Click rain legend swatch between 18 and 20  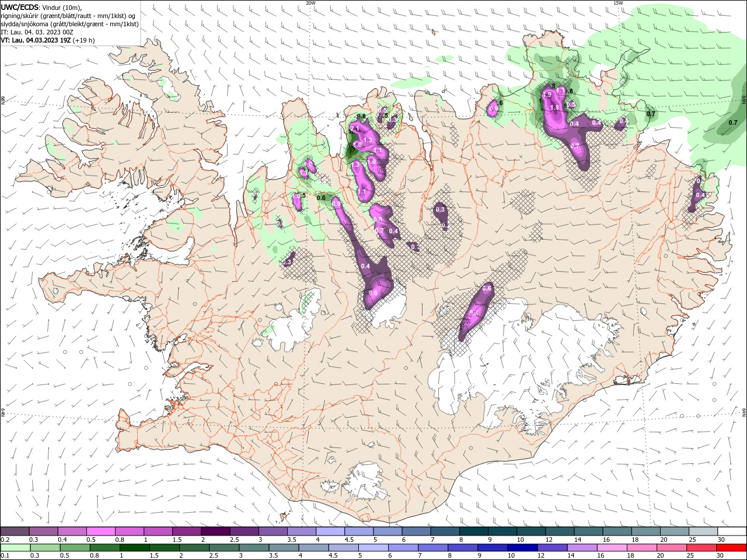(x=641, y=548)
